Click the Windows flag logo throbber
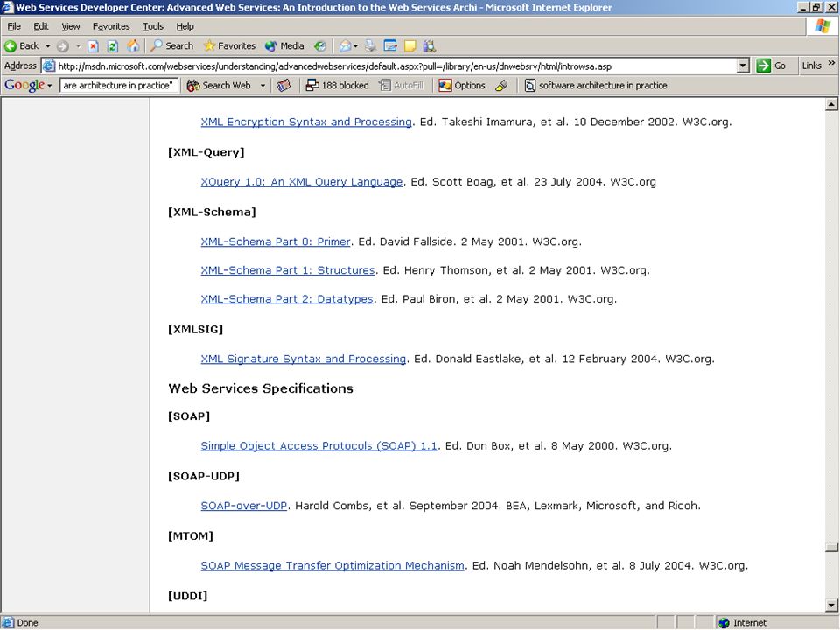The image size is (840, 630). [x=822, y=26]
